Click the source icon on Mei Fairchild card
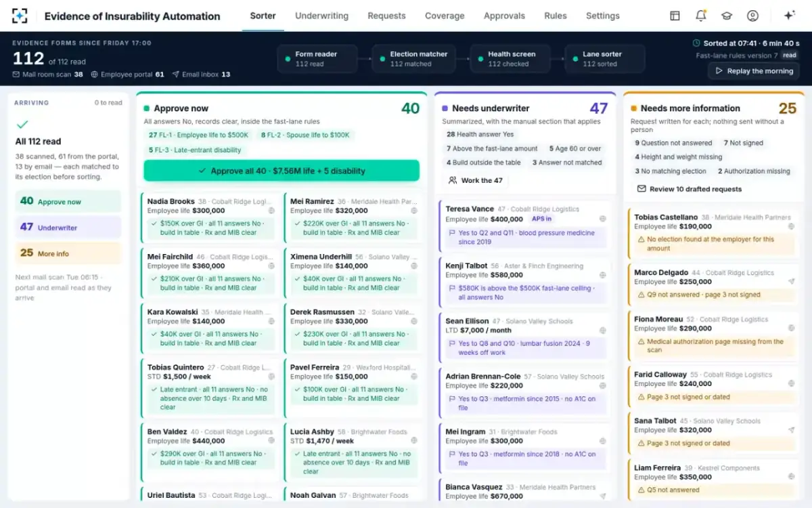Screen dimensions: 812x508 pos(271,266)
